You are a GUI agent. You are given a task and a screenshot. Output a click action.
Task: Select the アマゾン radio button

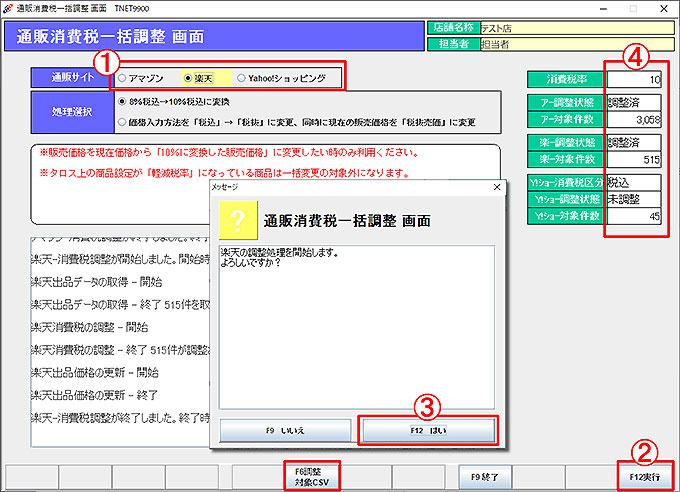(122, 78)
